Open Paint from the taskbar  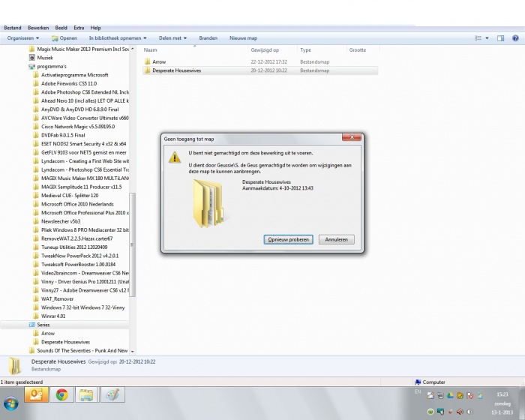pos(112,394)
